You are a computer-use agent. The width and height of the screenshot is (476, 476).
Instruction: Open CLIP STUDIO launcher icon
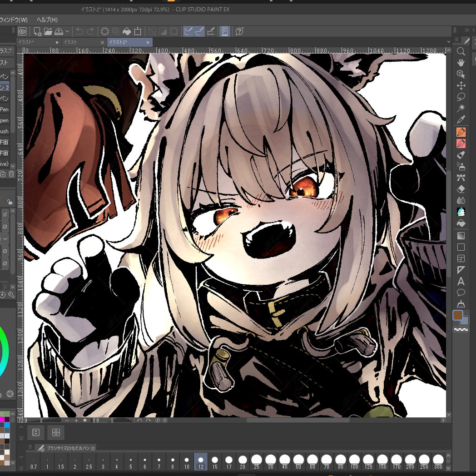click(22, 31)
